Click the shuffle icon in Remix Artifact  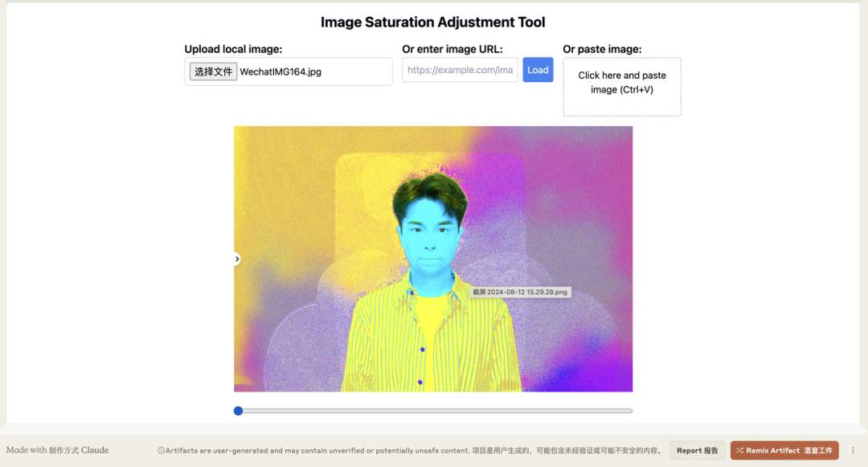click(x=739, y=450)
